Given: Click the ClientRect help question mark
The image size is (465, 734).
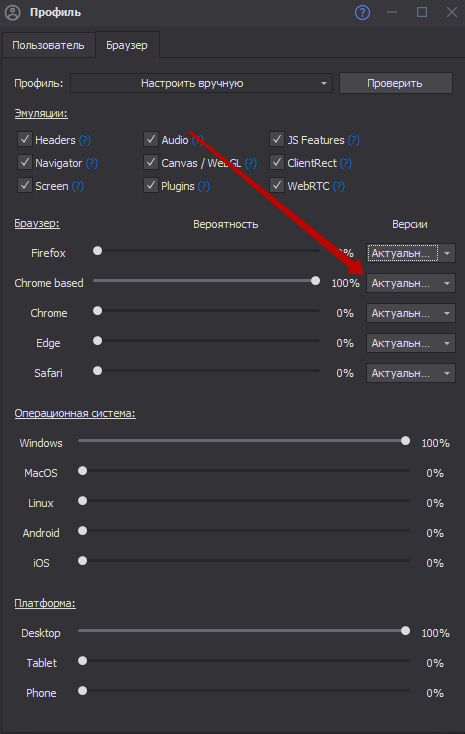Looking at the screenshot, I should coord(346,163).
